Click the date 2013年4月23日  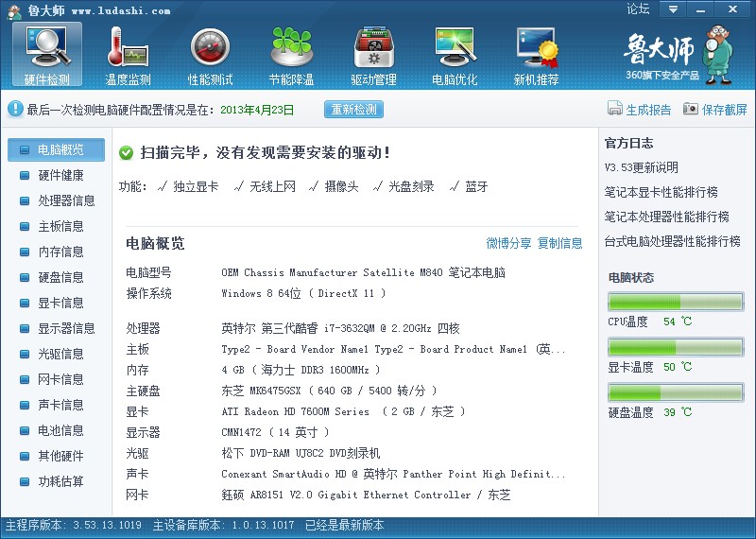pyautogui.click(x=257, y=110)
